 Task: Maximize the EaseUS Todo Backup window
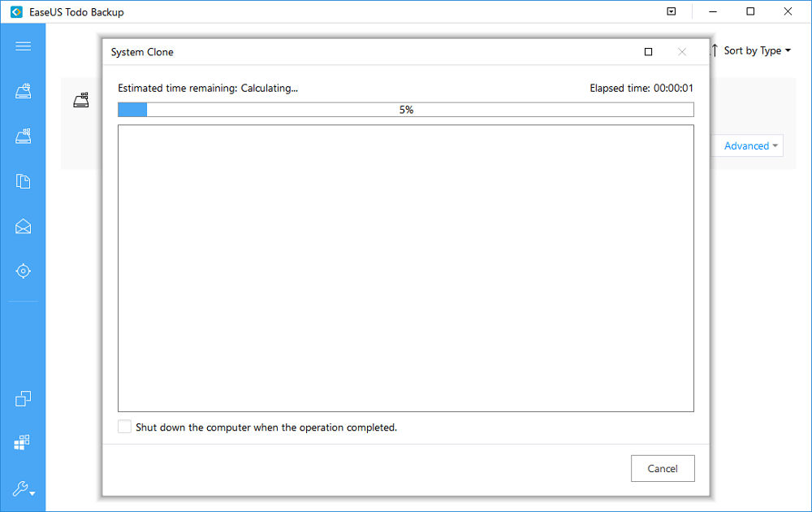point(750,12)
